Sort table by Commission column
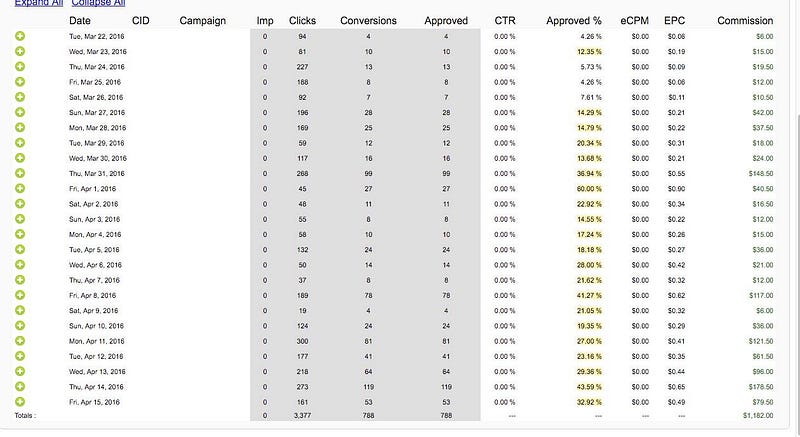800x437 pixels. 745,20
